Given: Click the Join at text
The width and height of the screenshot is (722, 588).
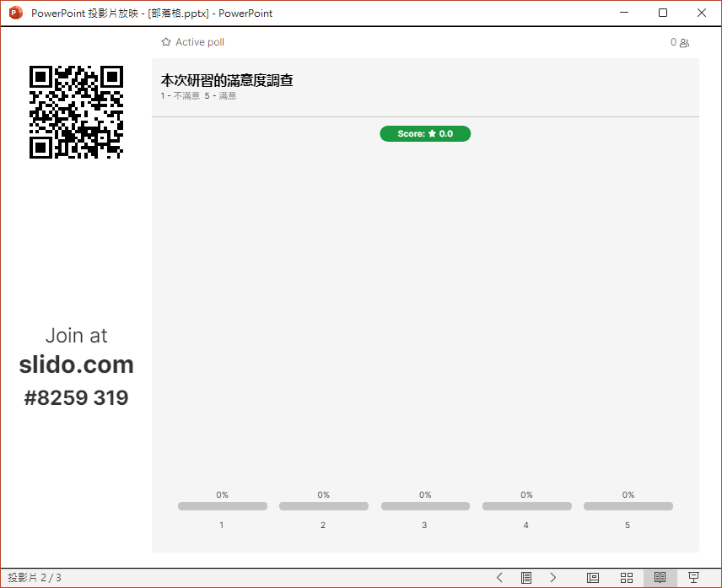Looking at the screenshot, I should coord(77,336).
